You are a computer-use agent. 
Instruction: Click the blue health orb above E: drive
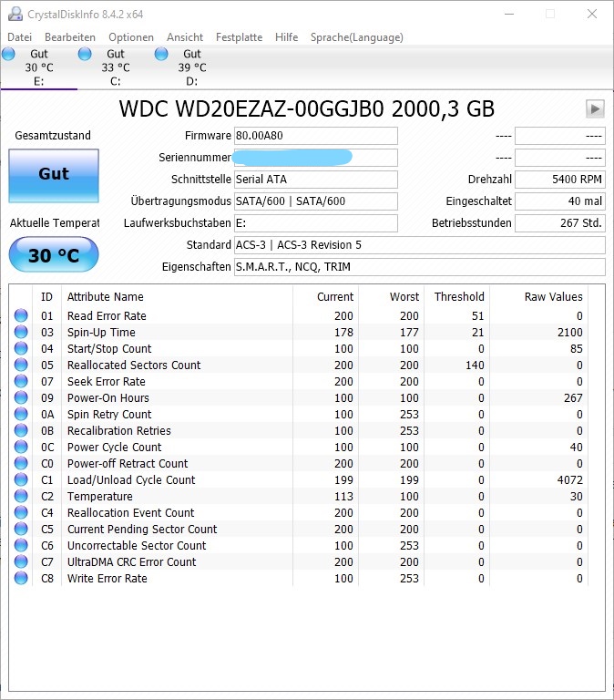click(x=8, y=54)
